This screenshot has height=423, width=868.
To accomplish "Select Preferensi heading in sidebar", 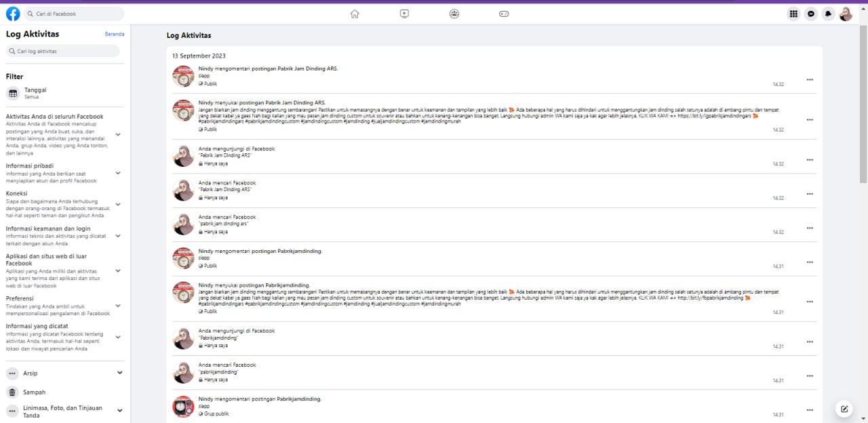I will pos(20,298).
